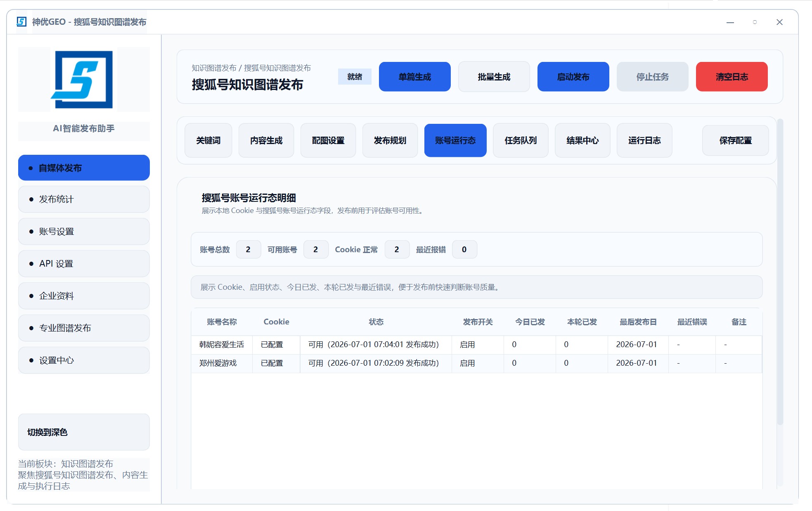This screenshot has height=511, width=812.
Task: Click the 发布开关 column header
Action: [x=478, y=322]
